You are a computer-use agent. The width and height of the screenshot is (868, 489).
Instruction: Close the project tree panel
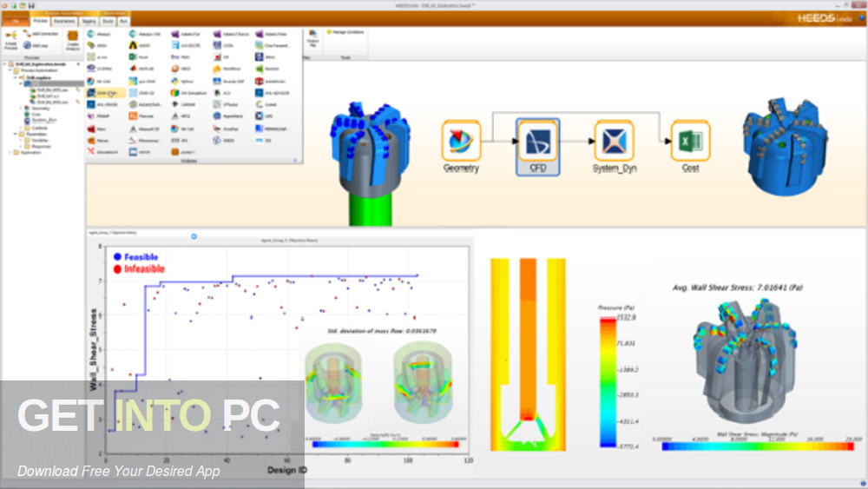[78, 63]
